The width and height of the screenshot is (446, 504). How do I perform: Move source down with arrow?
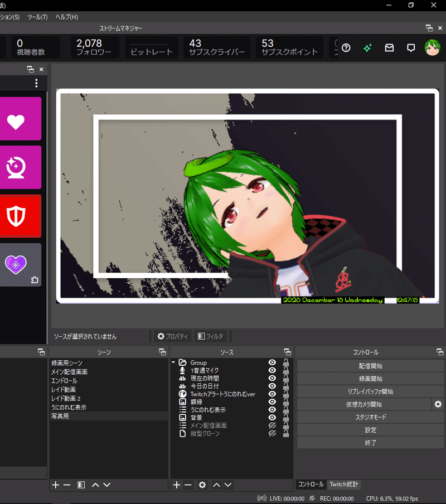228,484
